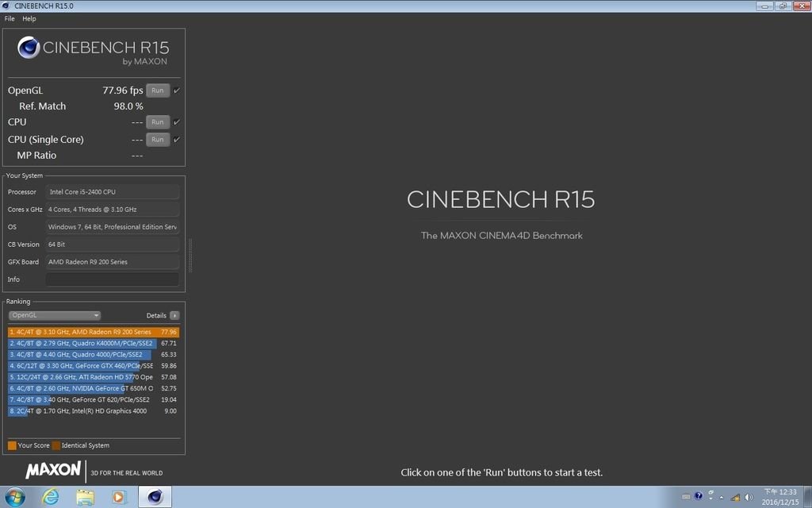Click the Show Desktop strip
This screenshot has width=812, height=508.
(x=808, y=497)
